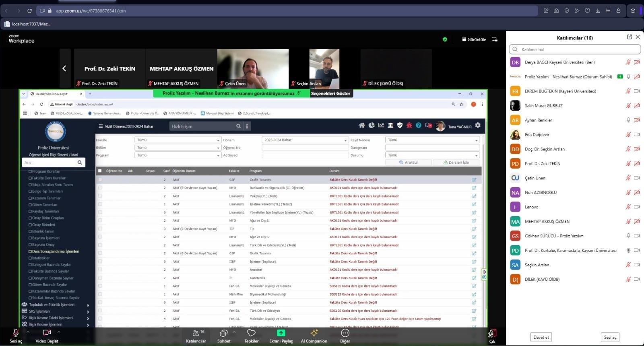Click pie chart icon in shared OIBS header

[372, 126]
